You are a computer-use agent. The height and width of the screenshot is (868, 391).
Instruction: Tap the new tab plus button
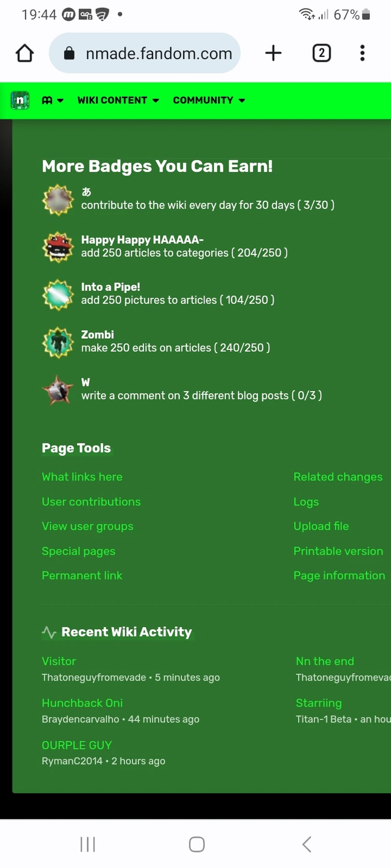tap(273, 53)
